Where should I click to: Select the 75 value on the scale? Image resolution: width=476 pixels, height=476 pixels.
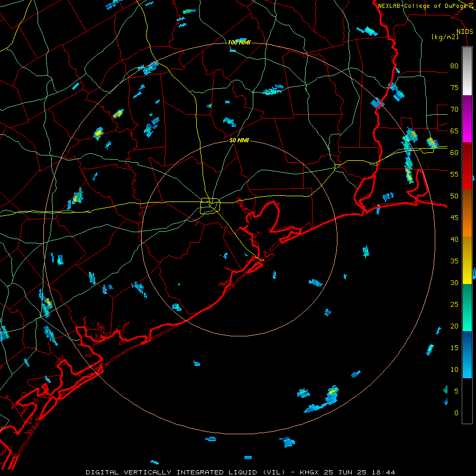pos(454,87)
